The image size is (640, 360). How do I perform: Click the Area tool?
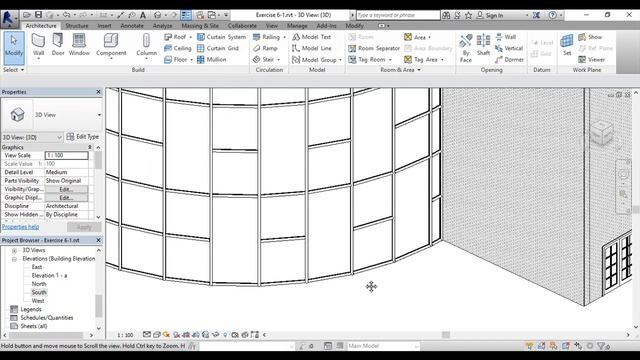415,37
